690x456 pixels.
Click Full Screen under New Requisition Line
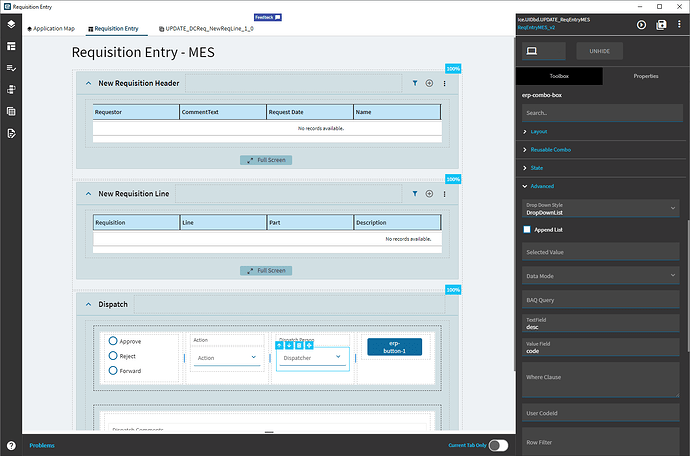click(x=266, y=271)
